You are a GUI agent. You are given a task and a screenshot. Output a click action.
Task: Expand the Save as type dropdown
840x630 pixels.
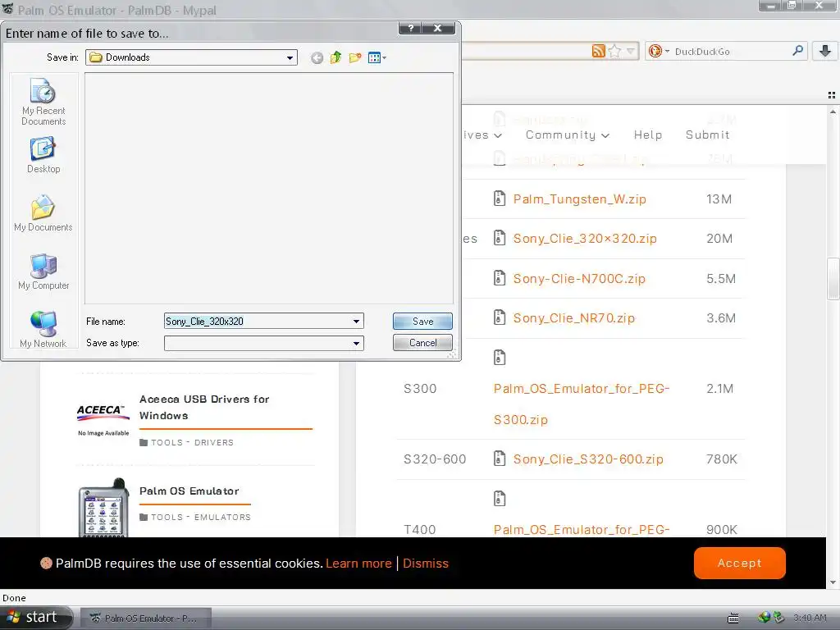pyautogui.click(x=356, y=343)
